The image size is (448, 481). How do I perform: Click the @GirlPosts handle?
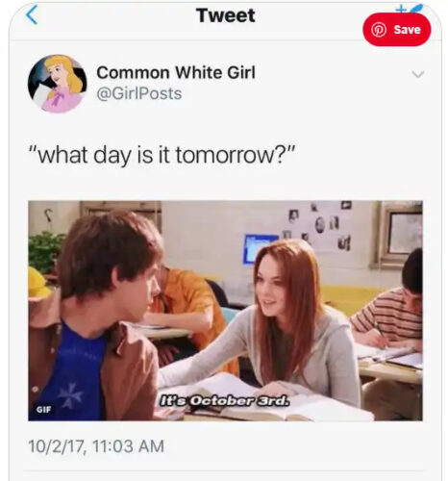(x=139, y=93)
